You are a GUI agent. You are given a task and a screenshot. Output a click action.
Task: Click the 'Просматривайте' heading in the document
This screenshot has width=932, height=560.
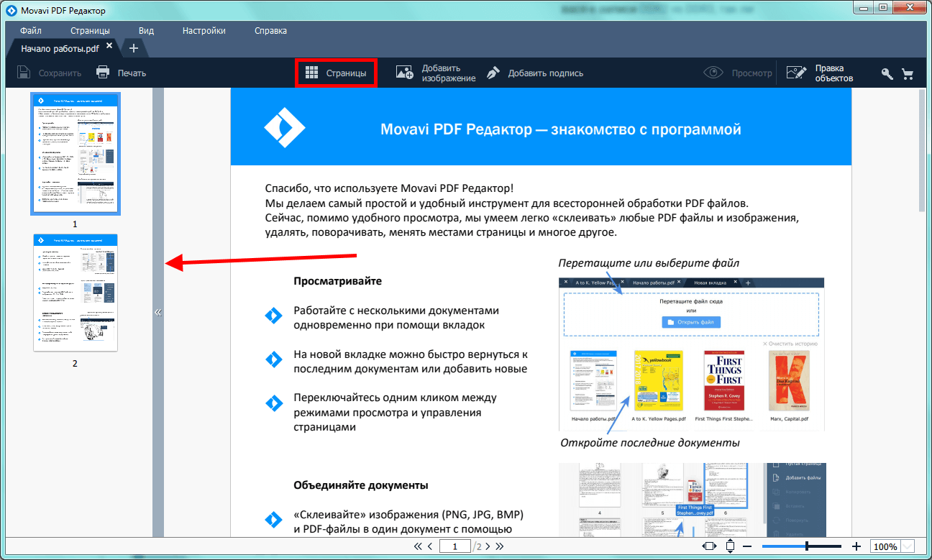point(337,281)
